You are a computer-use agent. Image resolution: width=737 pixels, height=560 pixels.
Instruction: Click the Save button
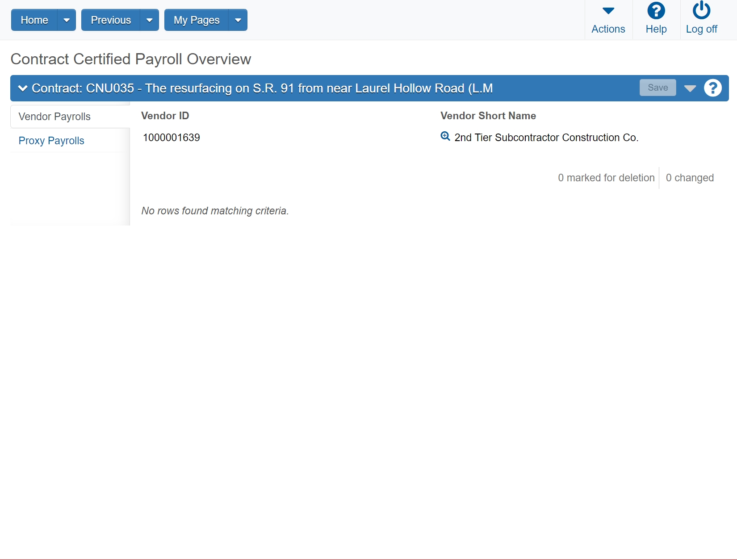click(x=658, y=88)
